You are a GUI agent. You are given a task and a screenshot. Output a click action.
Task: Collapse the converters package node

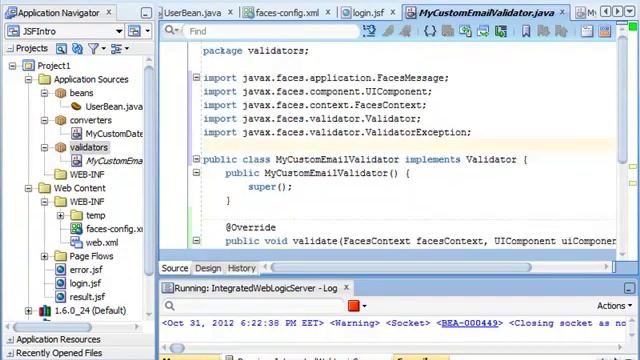(x=44, y=120)
